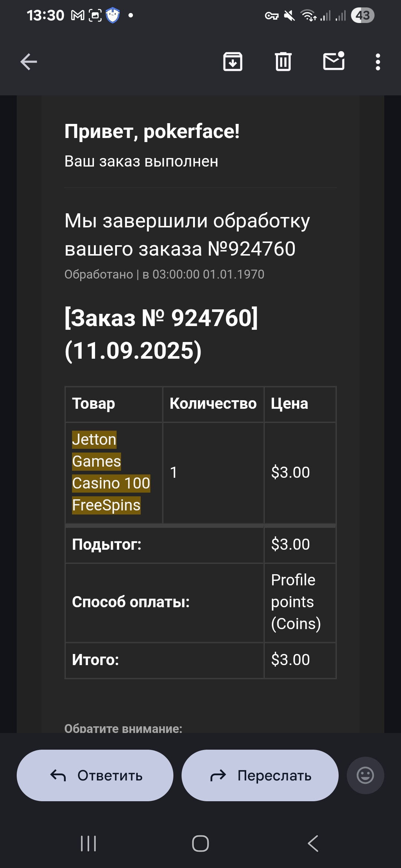The width and height of the screenshot is (401, 868).
Task: Go back using the arrow icon
Action: click(x=29, y=62)
